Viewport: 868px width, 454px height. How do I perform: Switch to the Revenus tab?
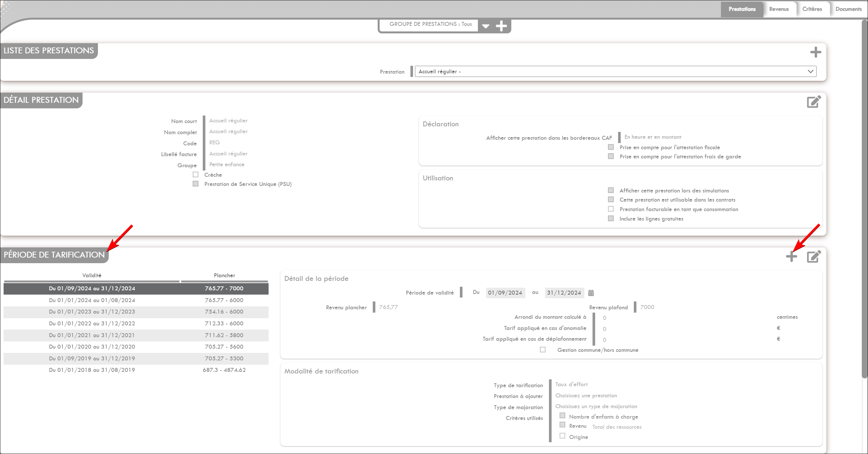point(779,9)
